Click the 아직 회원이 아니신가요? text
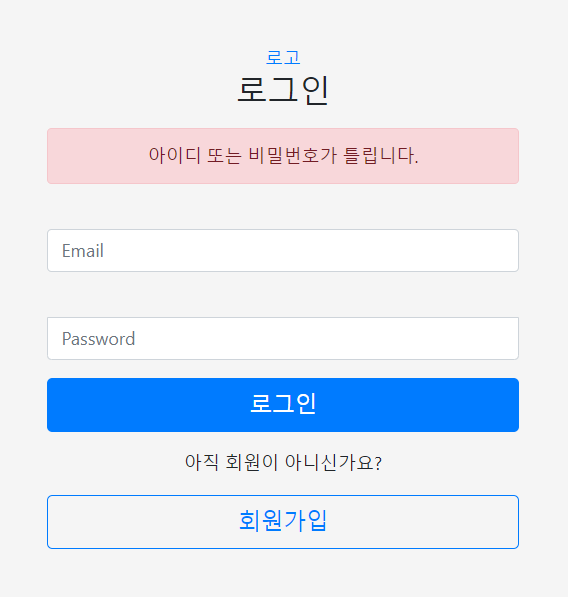Screen dimensions: 568x597 coord(283,463)
